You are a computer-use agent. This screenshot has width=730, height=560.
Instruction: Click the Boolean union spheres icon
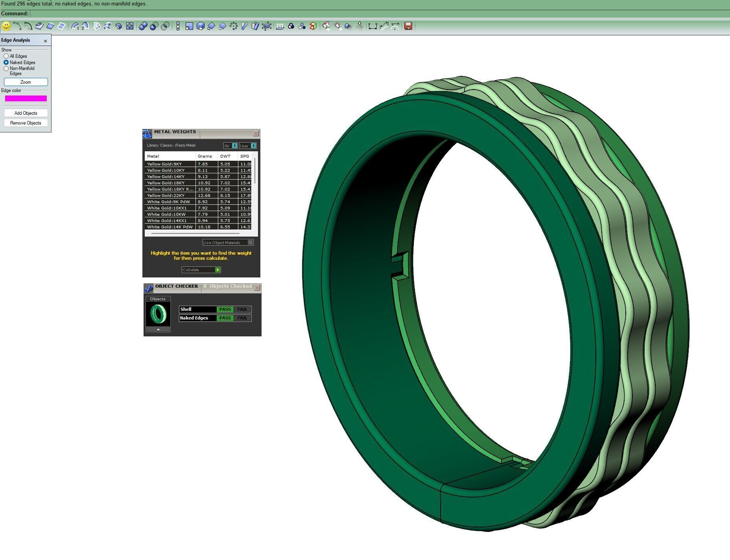click(143, 26)
